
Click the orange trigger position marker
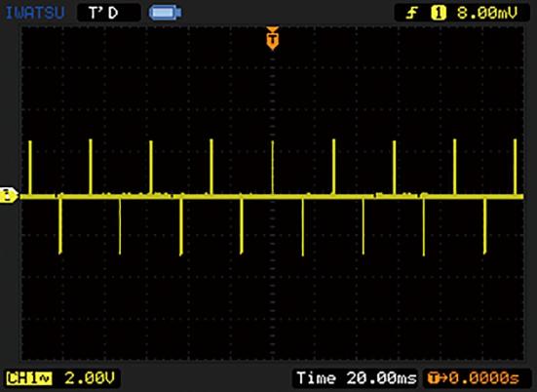(x=273, y=38)
